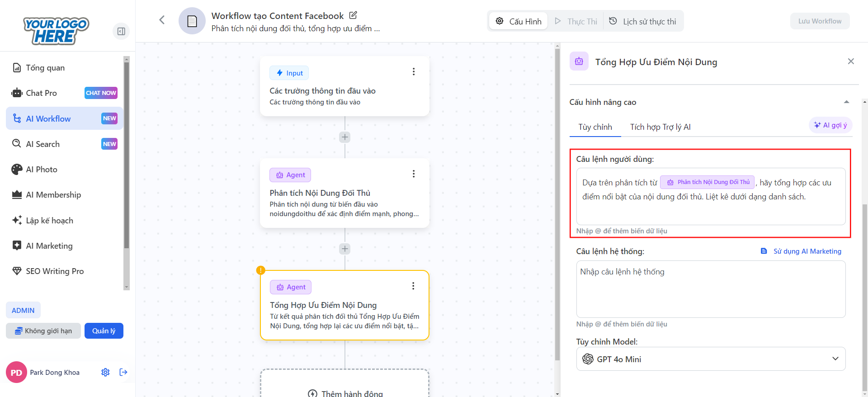Collapse the Cấu hình nâng cao section

point(846,102)
